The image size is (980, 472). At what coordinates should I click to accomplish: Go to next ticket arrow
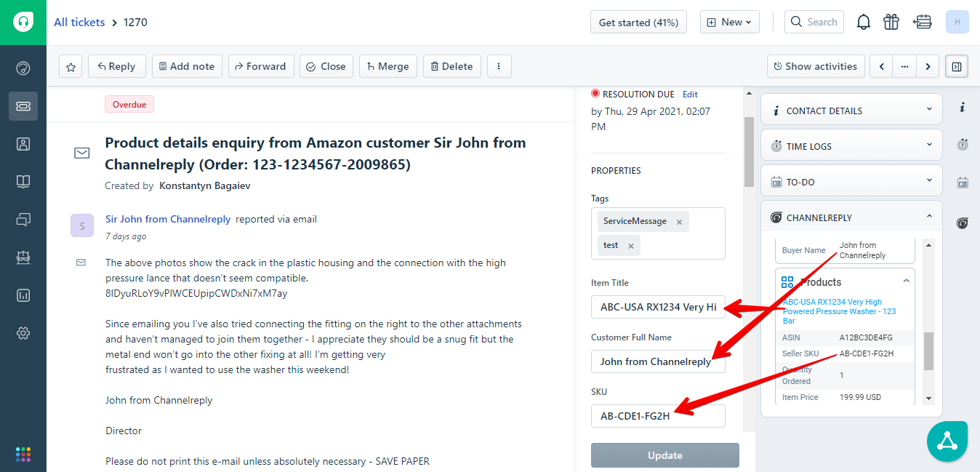point(928,66)
